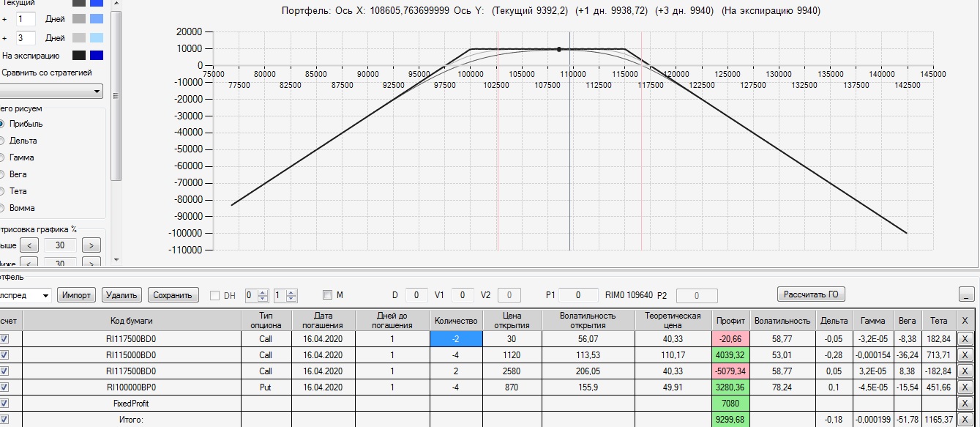Change the light gray swatch for +3 Дней line
Viewport: 980px width, 427px height.
(x=79, y=38)
